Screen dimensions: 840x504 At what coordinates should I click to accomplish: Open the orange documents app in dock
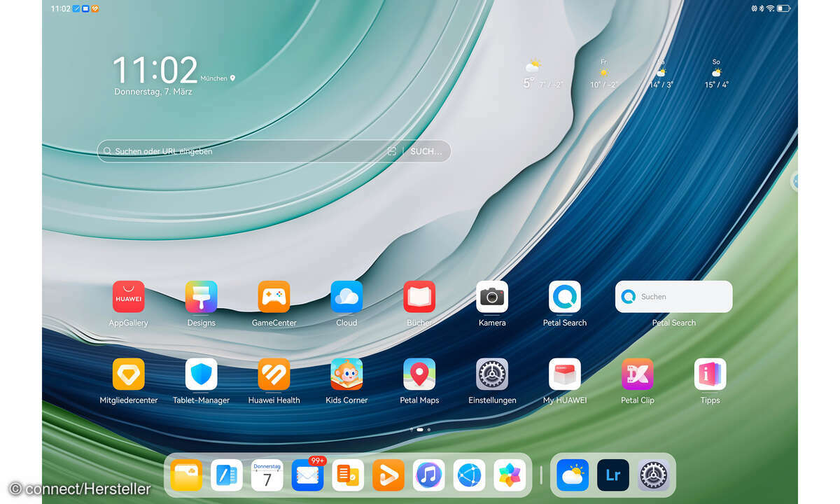348,475
